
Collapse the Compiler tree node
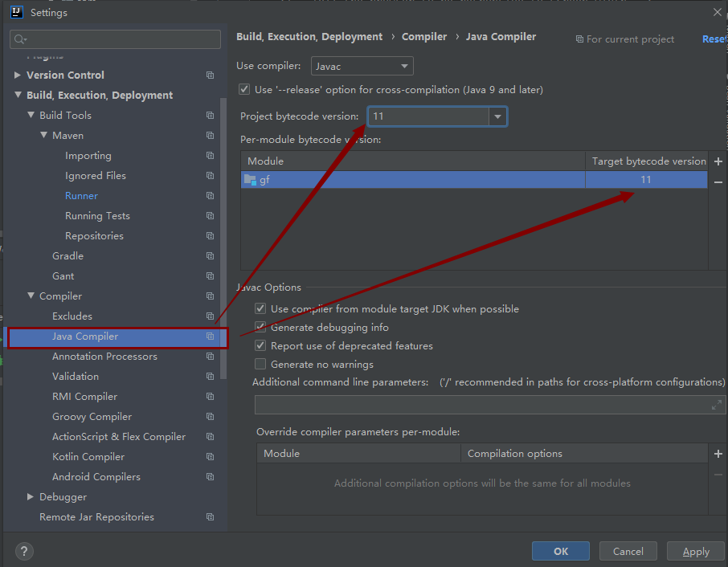31,296
